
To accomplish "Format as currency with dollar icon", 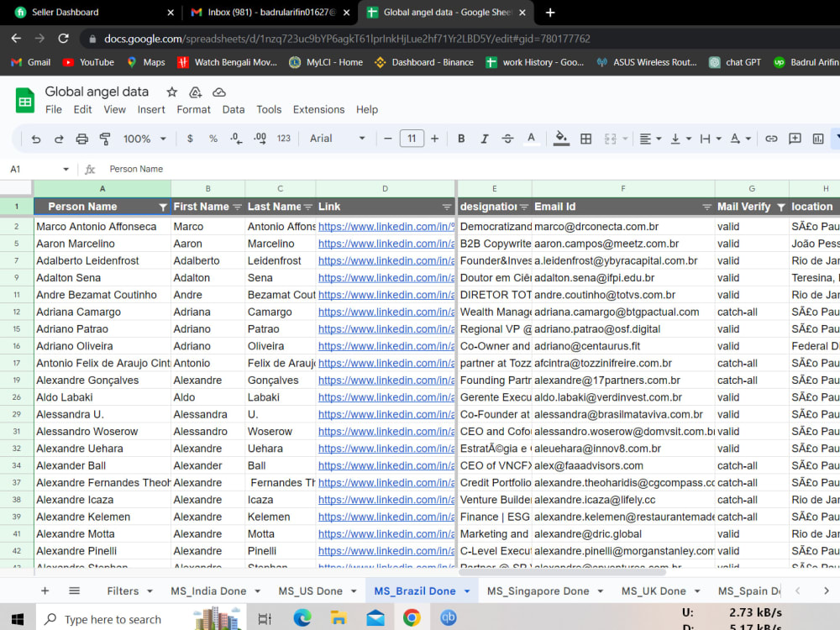I will 190,139.
